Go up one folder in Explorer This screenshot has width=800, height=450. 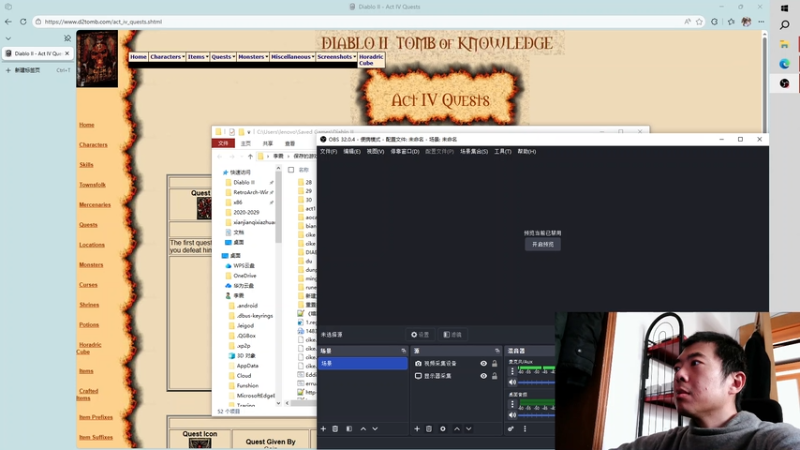[x=250, y=156]
